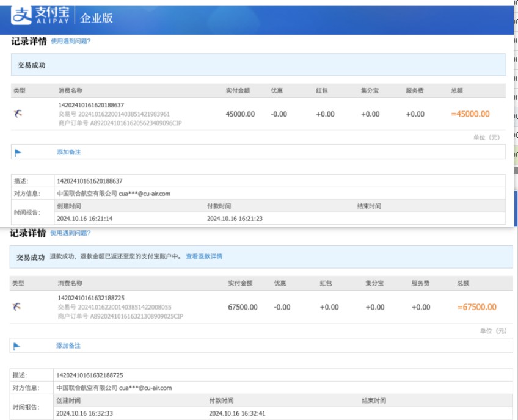Click the orange total =67500.00
518x420 pixels.
click(476, 307)
